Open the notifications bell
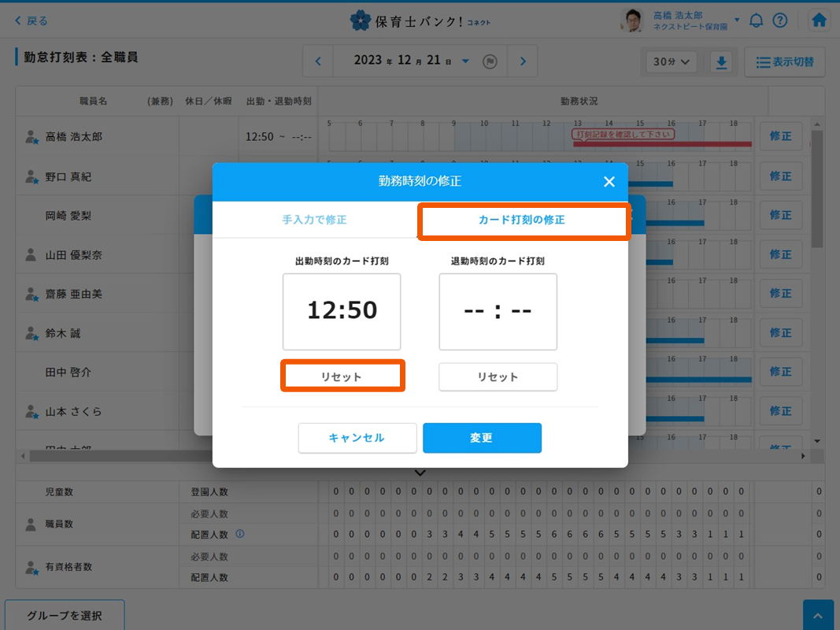 756,20
